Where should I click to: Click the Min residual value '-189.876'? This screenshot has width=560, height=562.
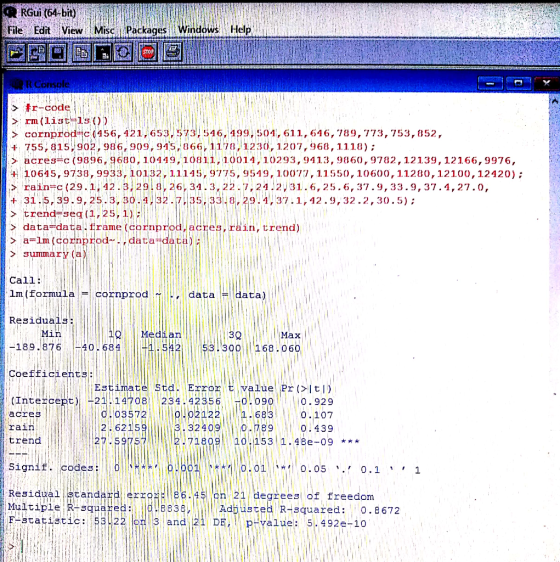pyautogui.click(x=35, y=347)
